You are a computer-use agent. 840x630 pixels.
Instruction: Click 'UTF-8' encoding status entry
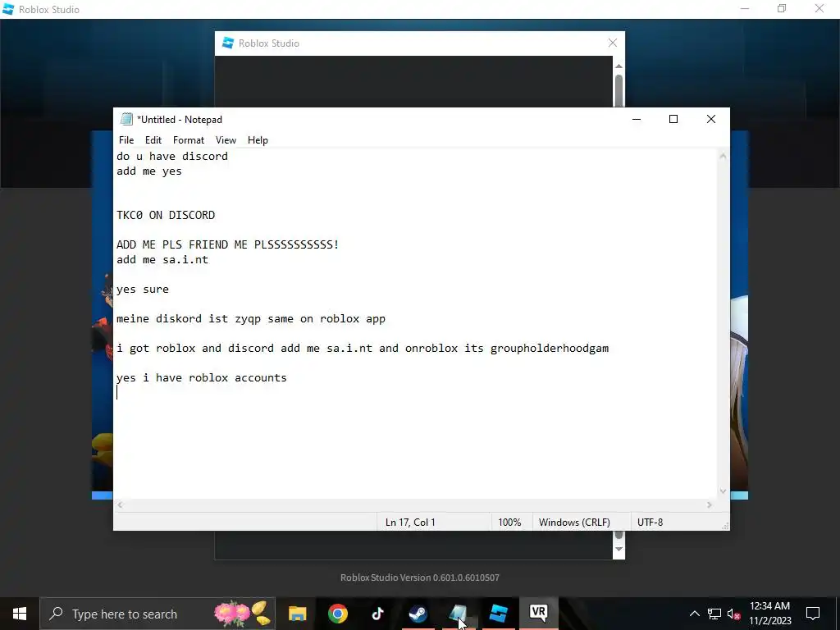pyautogui.click(x=650, y=523)
